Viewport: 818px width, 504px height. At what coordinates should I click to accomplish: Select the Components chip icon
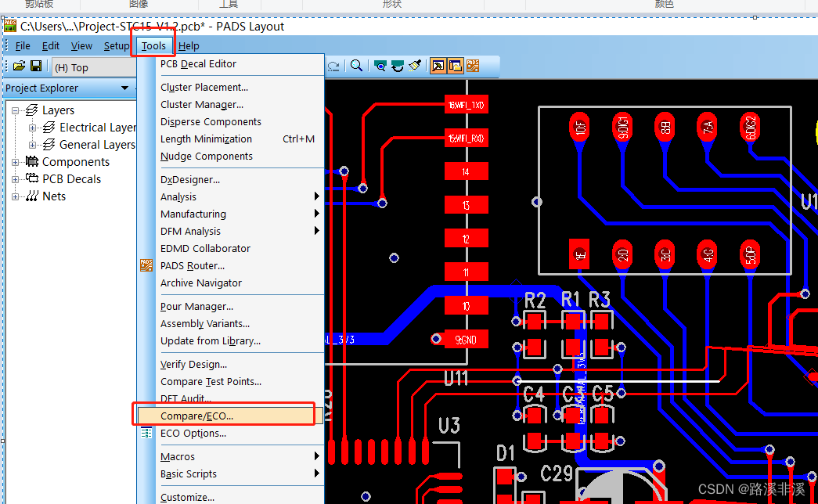(x=32, y=161)
